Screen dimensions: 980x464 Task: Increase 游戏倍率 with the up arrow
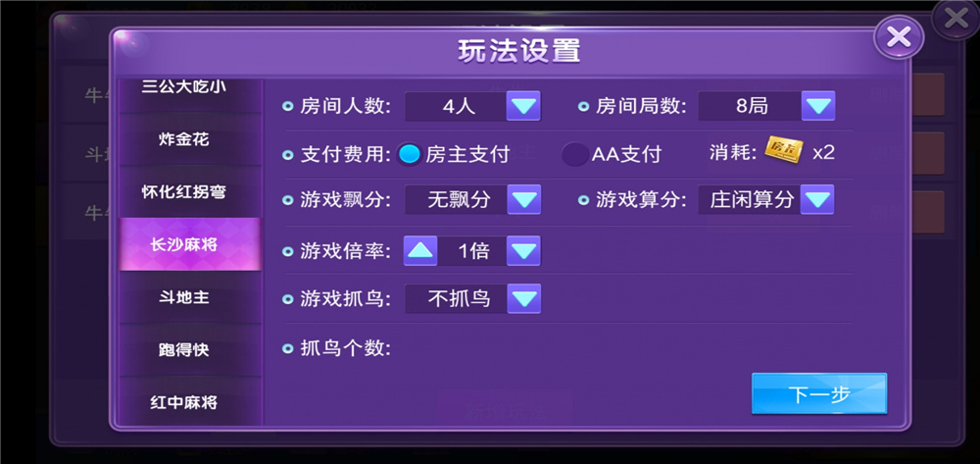point(420,250)
